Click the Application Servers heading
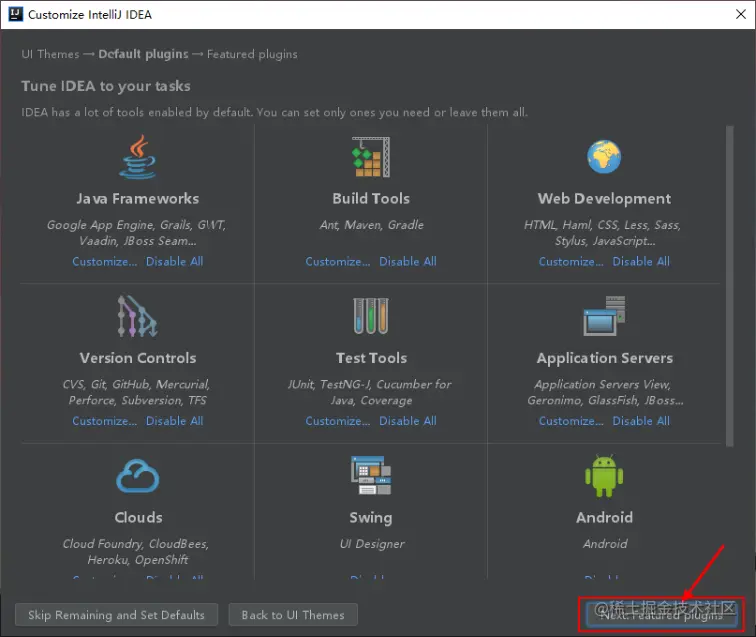The width and height of the screenshot is (756, 637). (605, 358)
